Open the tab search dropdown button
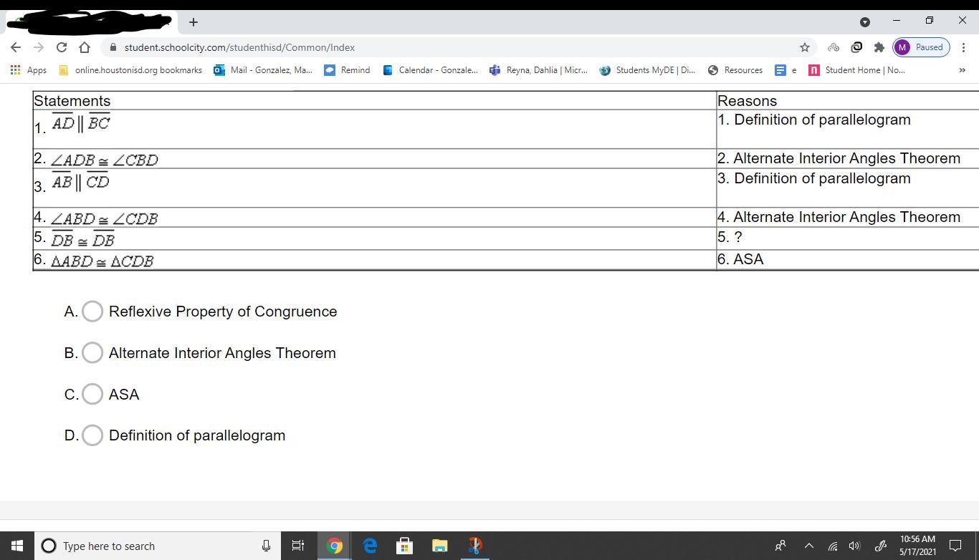 (x=864, y=21)
